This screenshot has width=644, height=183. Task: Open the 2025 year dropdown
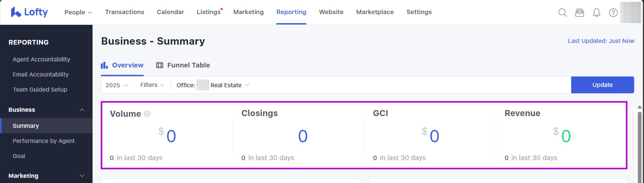[116, 85]
